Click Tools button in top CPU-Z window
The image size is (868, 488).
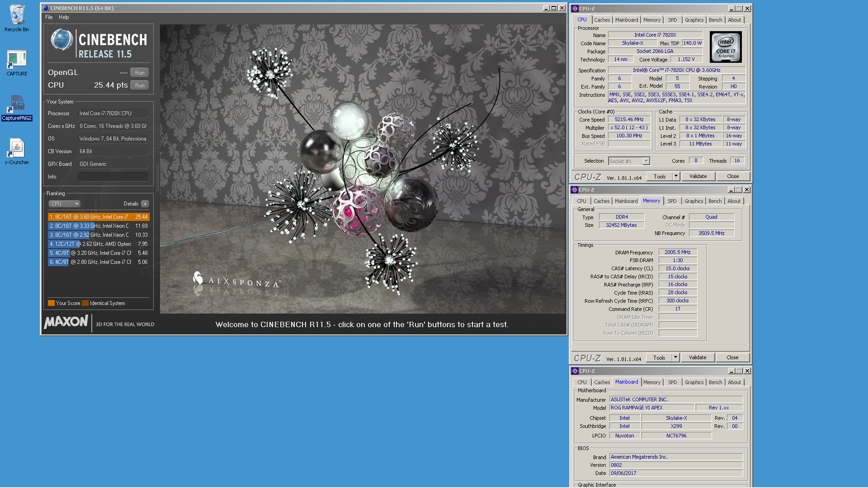660,177
